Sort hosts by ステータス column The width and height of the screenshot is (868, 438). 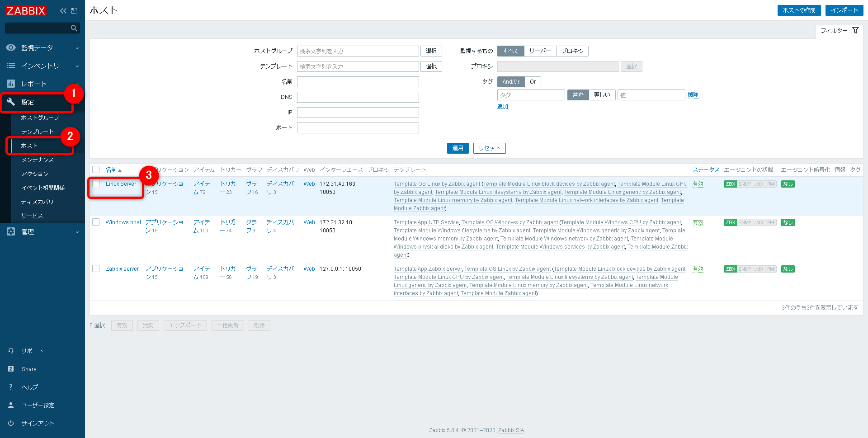706,170
